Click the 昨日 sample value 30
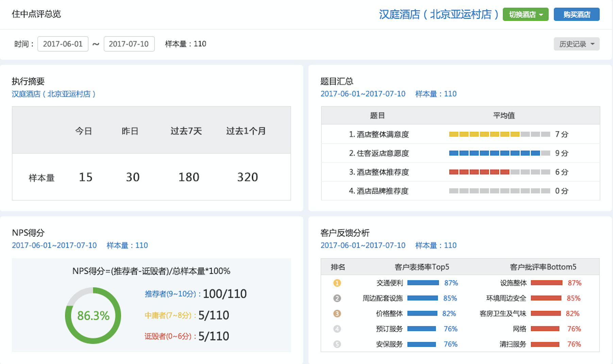 click(x=133, y=177)
